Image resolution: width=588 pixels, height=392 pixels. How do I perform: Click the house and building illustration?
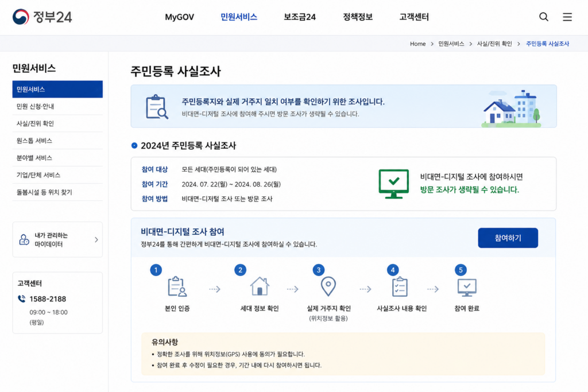(x=512, y=108)
